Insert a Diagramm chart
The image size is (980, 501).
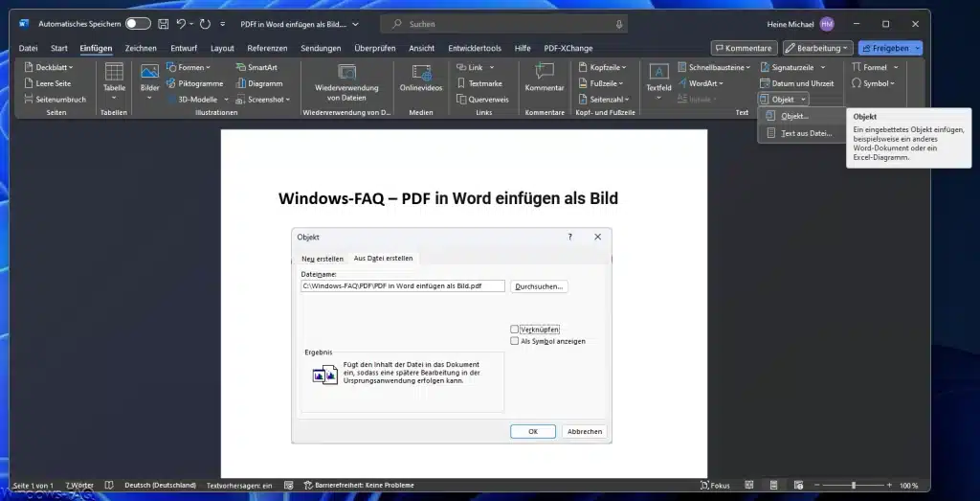[259, 83]
